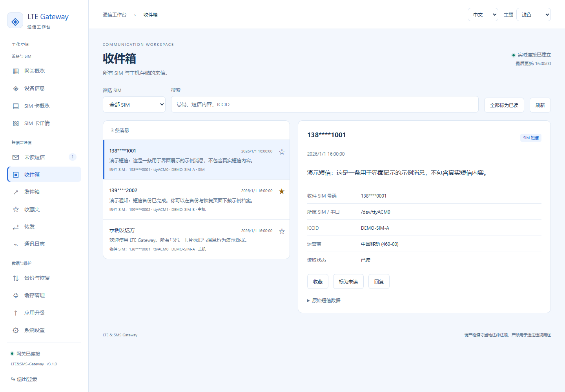The height and width of the screenshot is (392, 565).
Task: Click the 退出登录 logout icon
Action: [13, 379]
